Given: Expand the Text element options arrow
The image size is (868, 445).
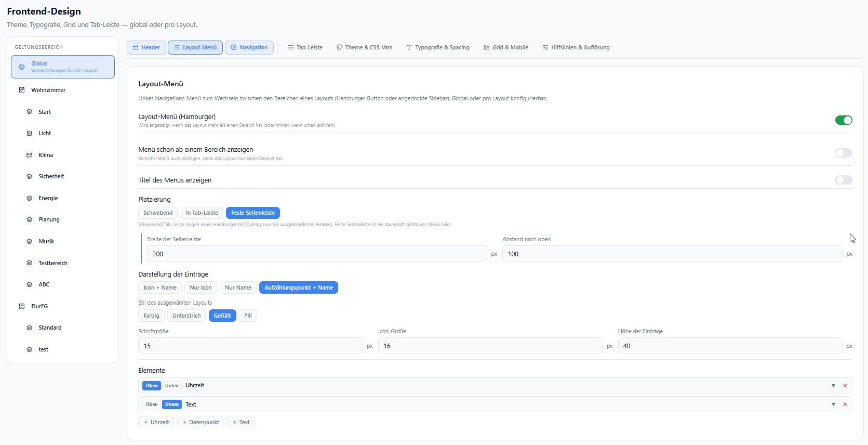Looking at the screenshot, I should (833, 404).
